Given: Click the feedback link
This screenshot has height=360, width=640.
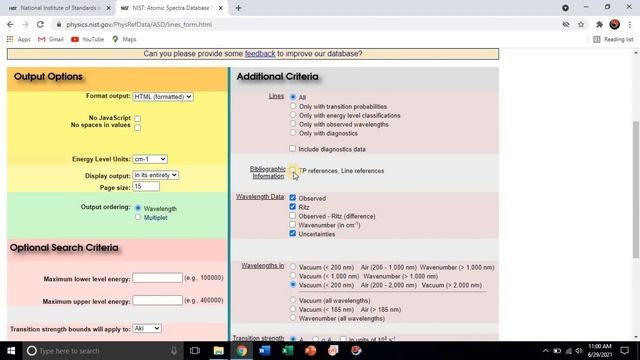Looking at the screenshot, I should (260, 54).
